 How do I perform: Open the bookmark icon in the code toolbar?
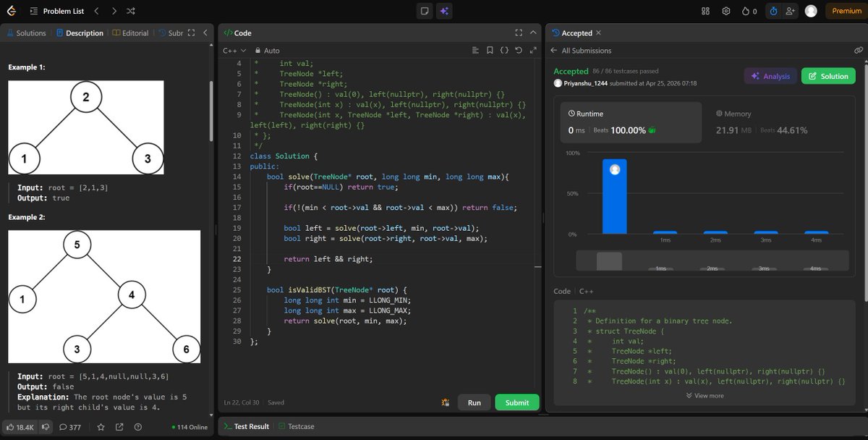(x=490, y=50)
